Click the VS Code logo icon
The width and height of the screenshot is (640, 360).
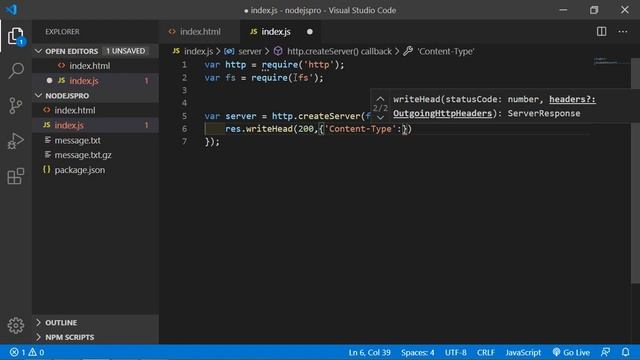tap(11, 9)
